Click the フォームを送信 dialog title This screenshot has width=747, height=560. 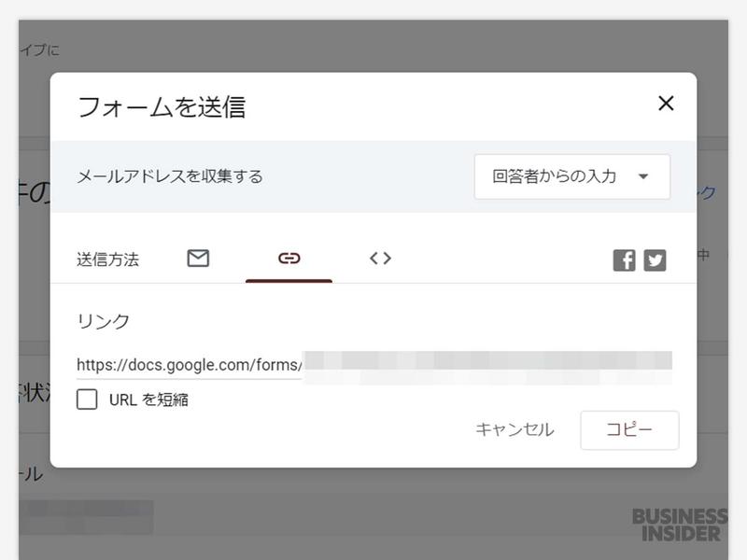tap(162, 106)
